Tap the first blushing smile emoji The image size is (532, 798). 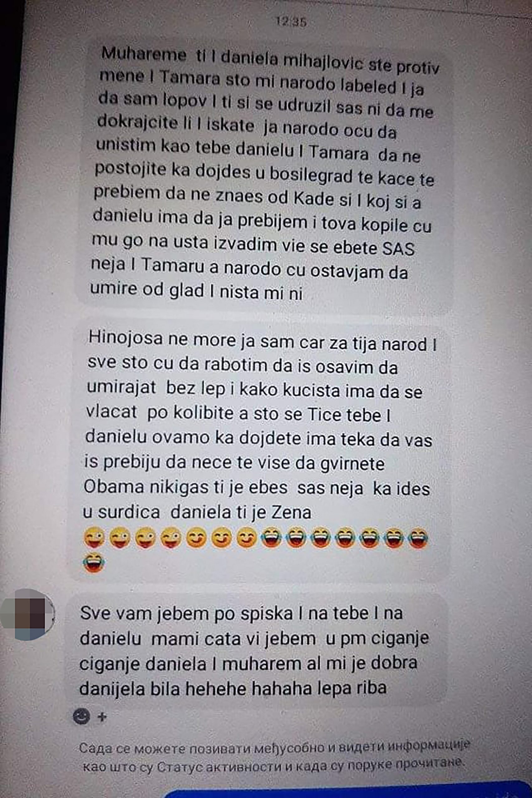tap(196, 538)
